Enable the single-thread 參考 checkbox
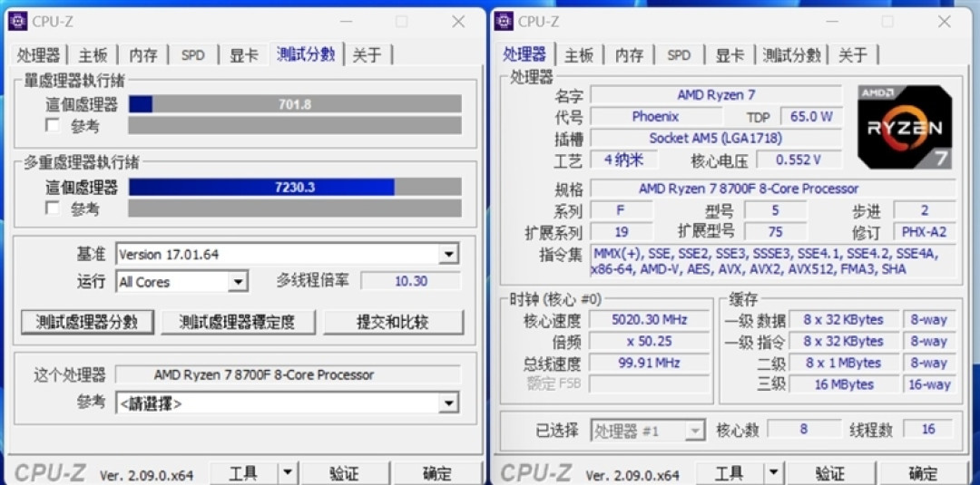This screenshot has width=980, height=485. (54, 125)
